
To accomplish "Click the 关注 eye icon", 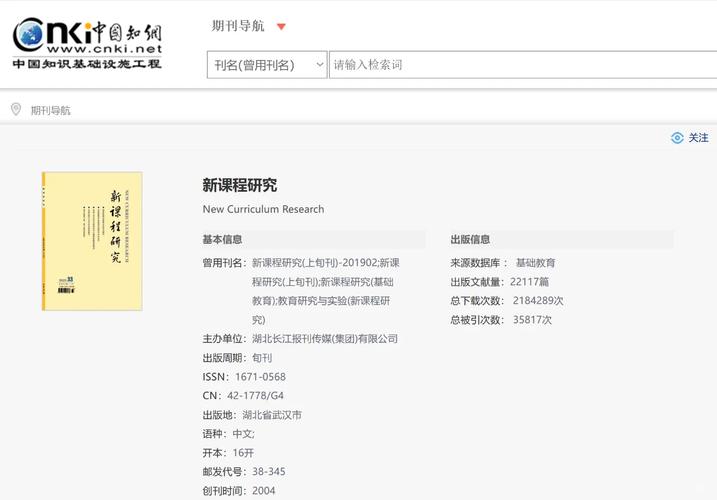I will 677,138.
